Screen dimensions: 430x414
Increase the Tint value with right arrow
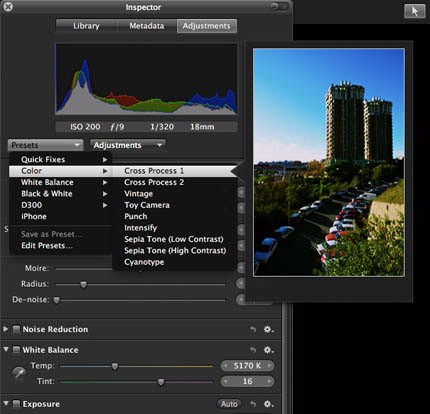269,381
